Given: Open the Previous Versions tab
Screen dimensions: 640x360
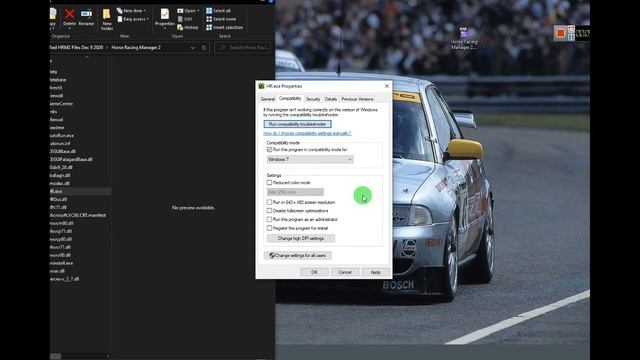Looking at the screenshot, I should pyautogui.click(x=357, y=99).
